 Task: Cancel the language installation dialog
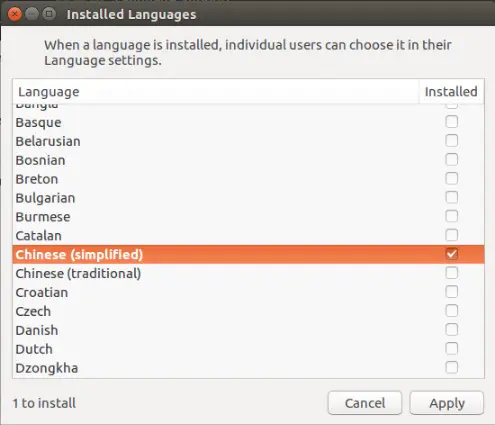(365, 403)
